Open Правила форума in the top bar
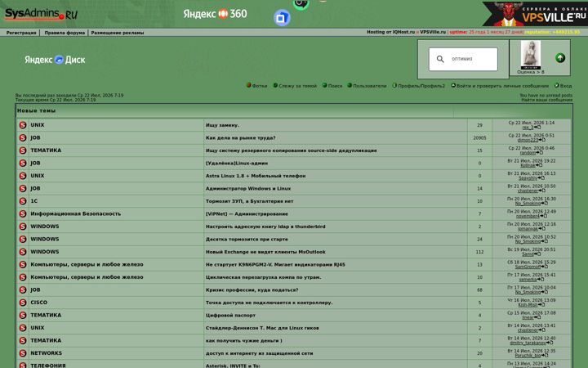Image resolution: width=588 pixels, height=368 pixels. (x=65, y=33)
